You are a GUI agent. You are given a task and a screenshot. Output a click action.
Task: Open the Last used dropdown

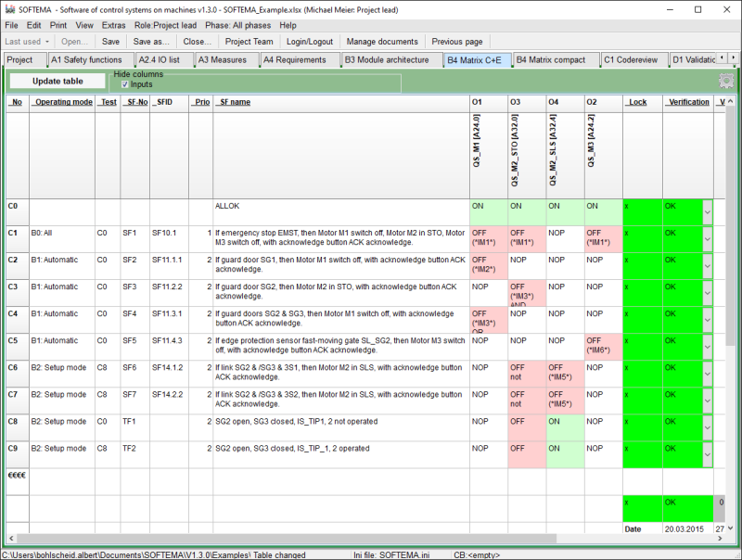tap(27, 42)
